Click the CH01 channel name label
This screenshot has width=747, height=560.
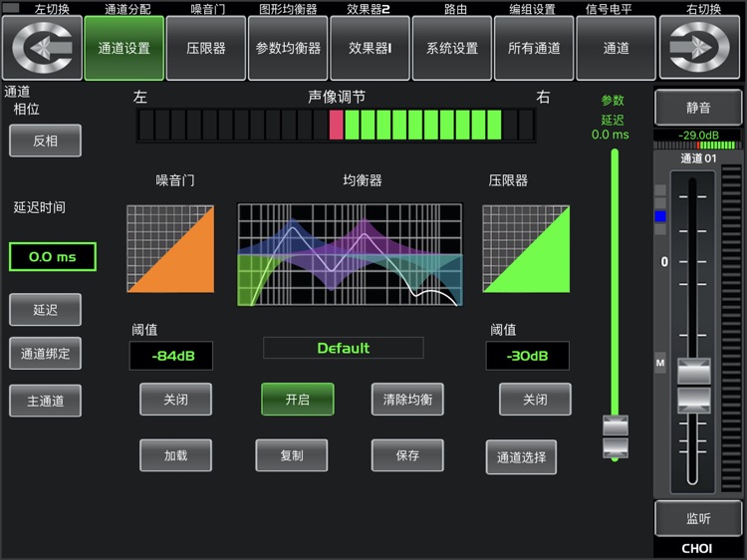tap(697, 549)
